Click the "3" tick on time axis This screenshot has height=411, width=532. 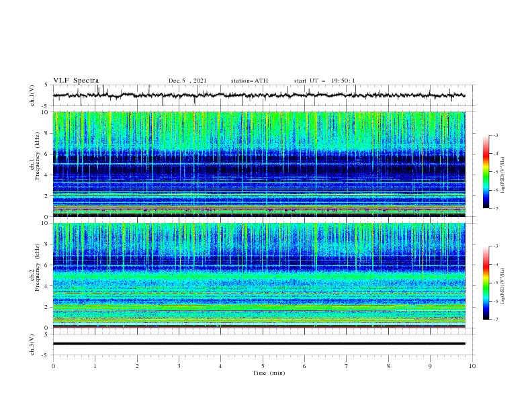(179, 366)
